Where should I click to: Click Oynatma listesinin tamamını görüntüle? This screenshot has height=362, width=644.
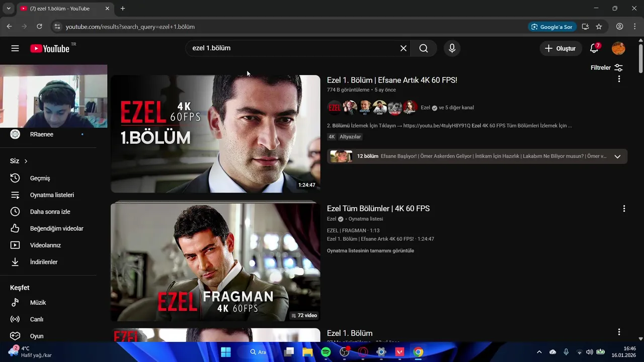pyautogui.click(x=370, y=251)
